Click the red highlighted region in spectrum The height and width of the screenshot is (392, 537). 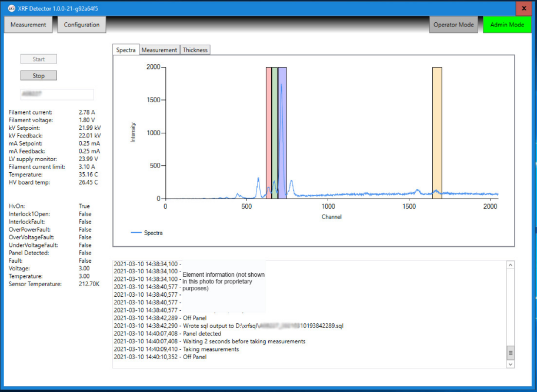[269, 133]
